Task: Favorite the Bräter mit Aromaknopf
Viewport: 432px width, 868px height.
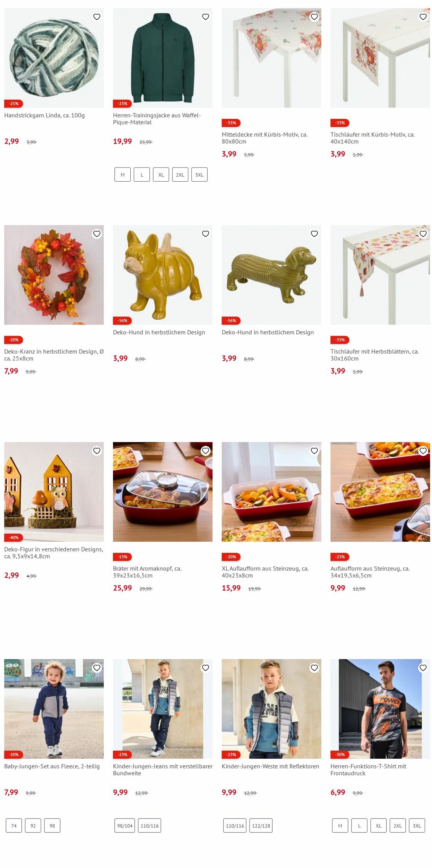Action: [206, 451]
